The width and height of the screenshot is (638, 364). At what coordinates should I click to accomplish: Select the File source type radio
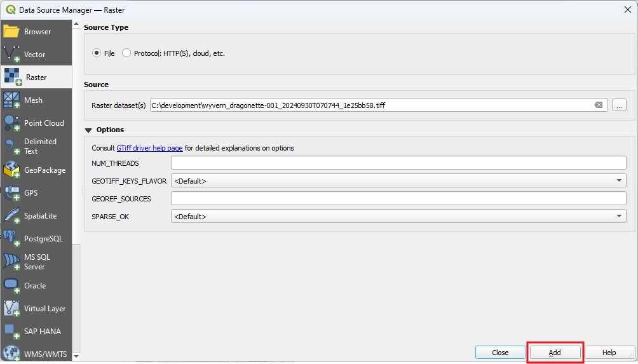[97, 53]
